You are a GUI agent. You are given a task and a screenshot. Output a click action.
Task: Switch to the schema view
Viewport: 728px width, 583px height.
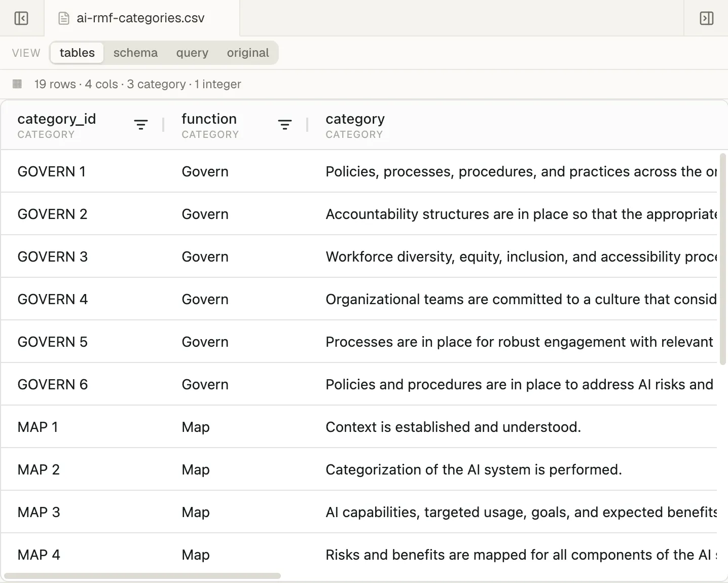135,53
